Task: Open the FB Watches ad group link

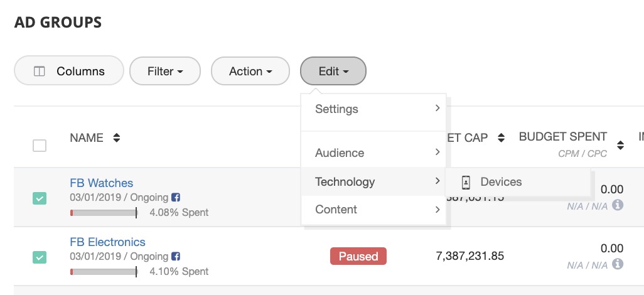Action: point(101,183)
